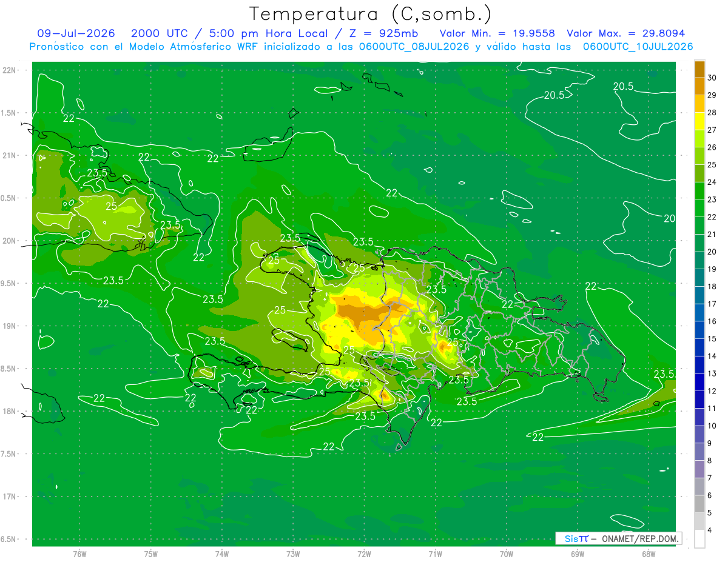Pick the legend swatch between 23 and 24
Viewport: 728px width, 562px height.
(699, 191)
